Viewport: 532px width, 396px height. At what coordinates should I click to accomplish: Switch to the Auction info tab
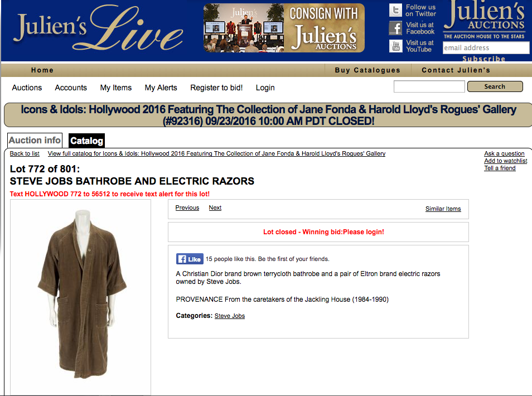[x=35, y=141]
